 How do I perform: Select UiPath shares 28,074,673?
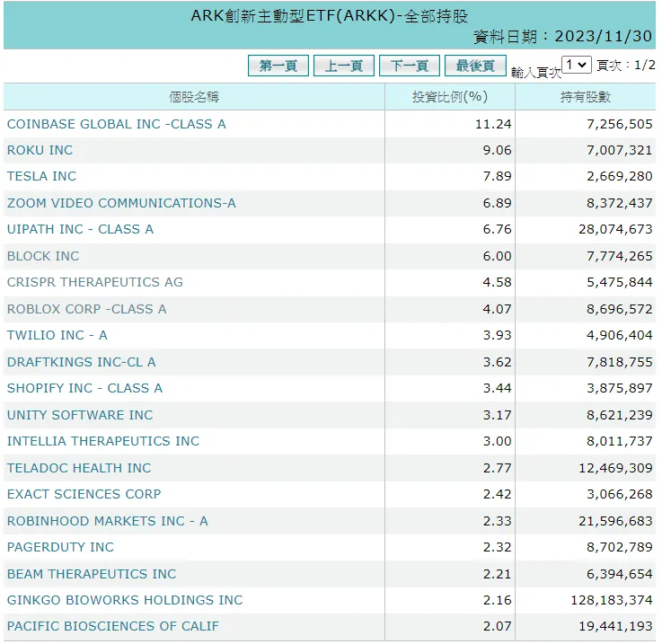point(615,229)
